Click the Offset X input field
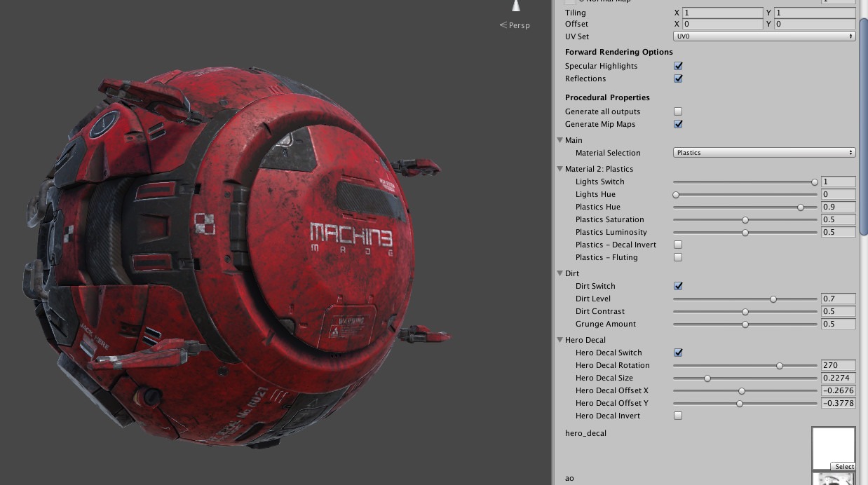This screenshot has height=485, width=868. pyautogui.click(x=722, y=24)
